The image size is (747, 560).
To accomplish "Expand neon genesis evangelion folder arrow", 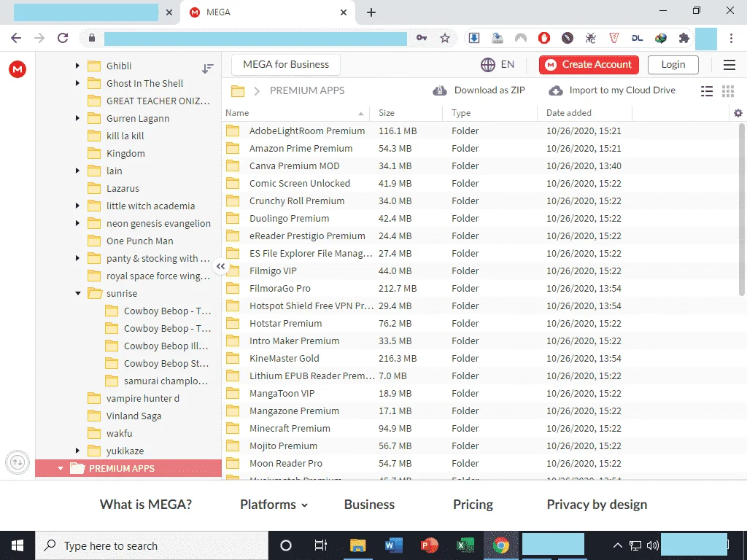I will pos(77,223).
